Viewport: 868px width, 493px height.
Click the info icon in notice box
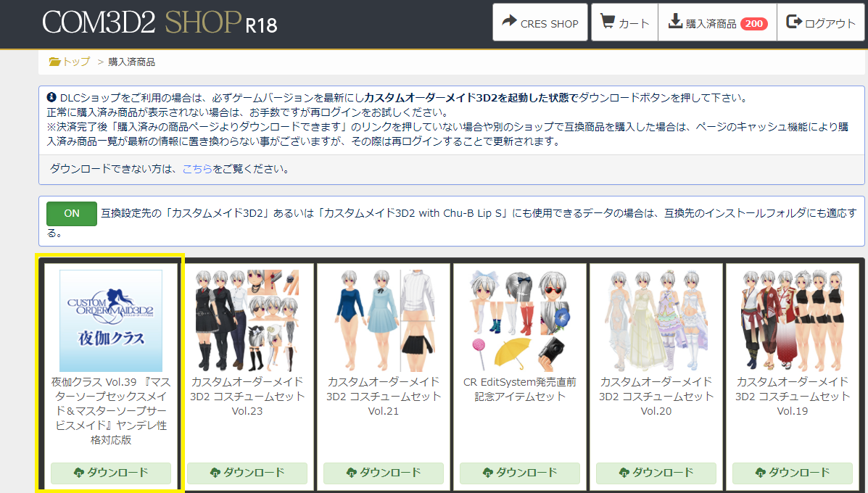tap(51, 97)
